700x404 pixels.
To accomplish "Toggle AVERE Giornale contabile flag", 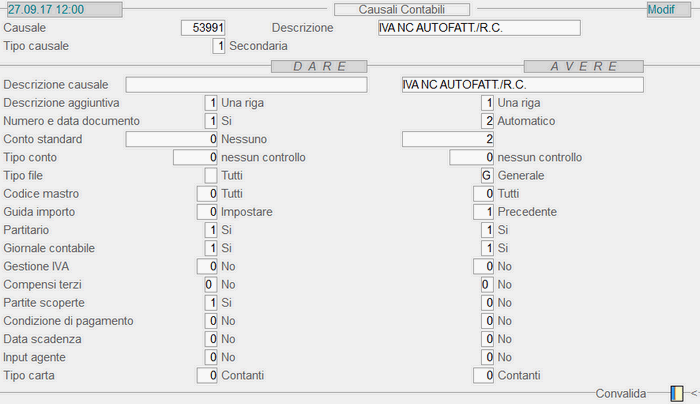I will click(x=486, y=248).
